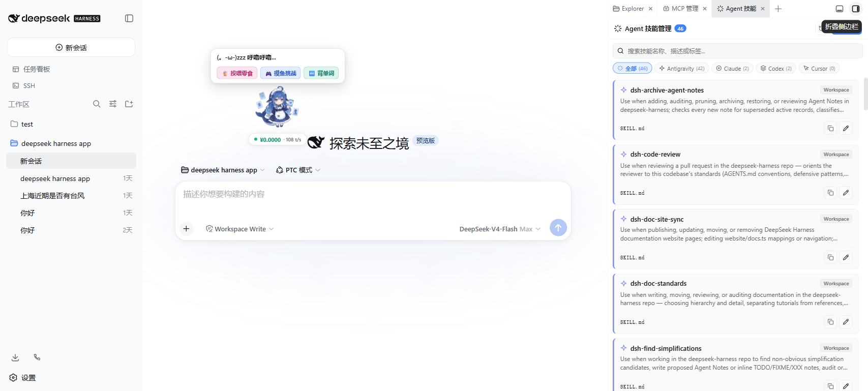The height and width of the screenshot is (391, 868).
Task: Toggle the right sidebar collapse icon
Action: tap(856, 9)
